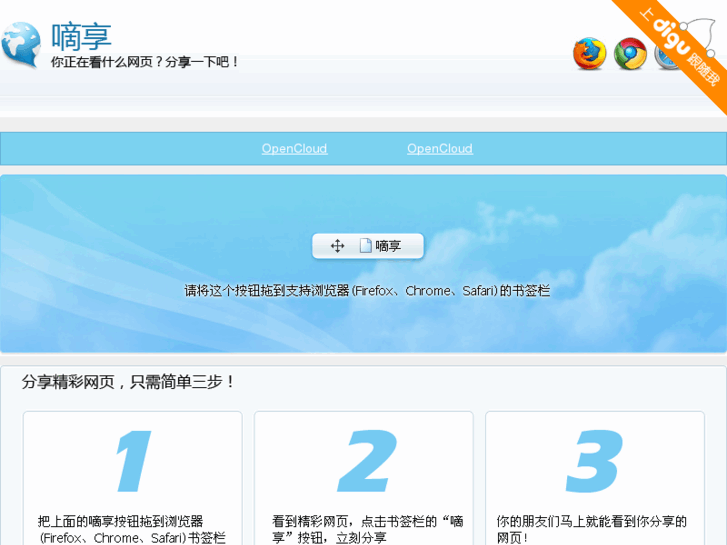Click the Firefox browser icon
The width and height of the screenshot is (727, 545).
589,54
